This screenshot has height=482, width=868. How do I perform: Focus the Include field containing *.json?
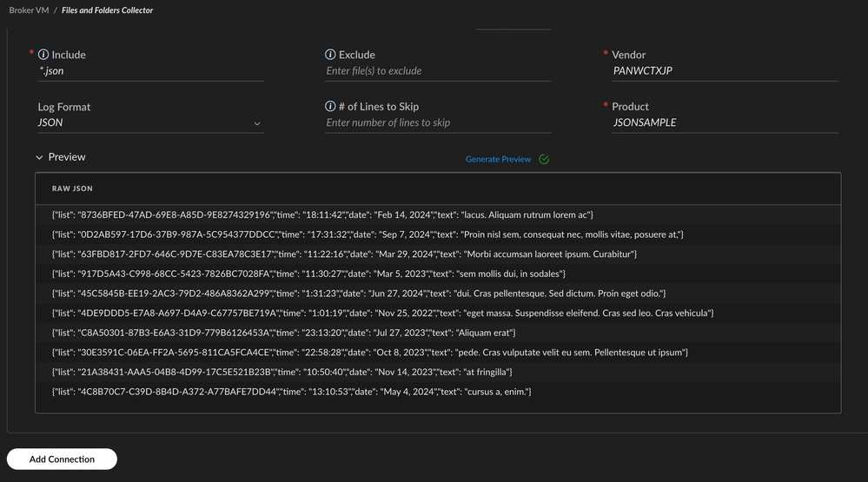coord(149,71)
